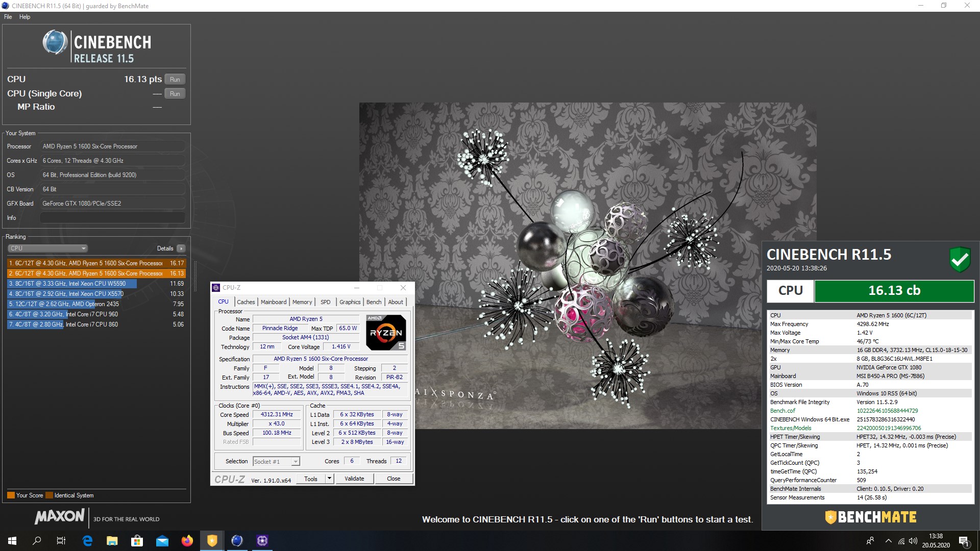This screenshot has width=980, height=551.
Task: Restore down the Cinebench window
Action: coord(944,6)
